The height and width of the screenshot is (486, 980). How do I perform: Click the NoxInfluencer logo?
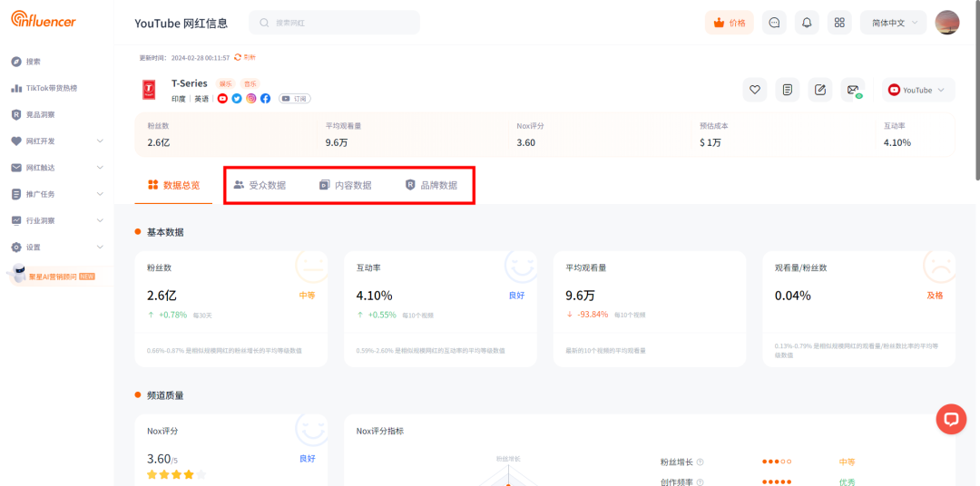tap(44, 19)
